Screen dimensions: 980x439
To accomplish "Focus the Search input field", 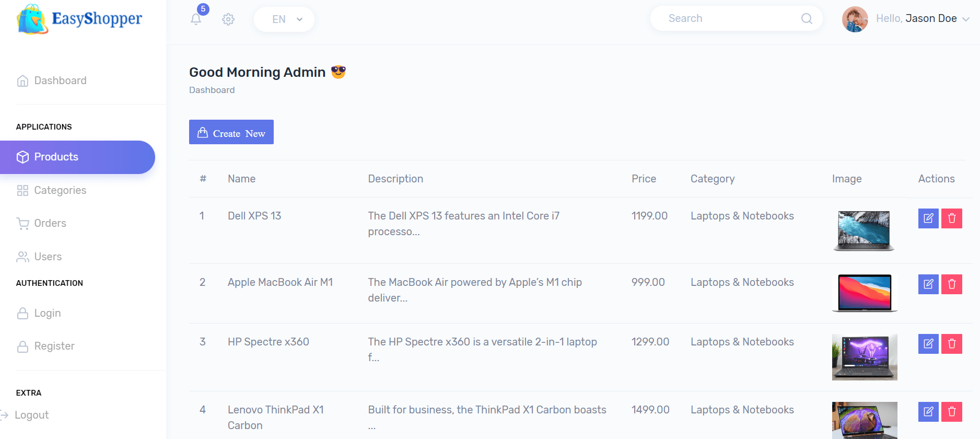I will [737, 19].
